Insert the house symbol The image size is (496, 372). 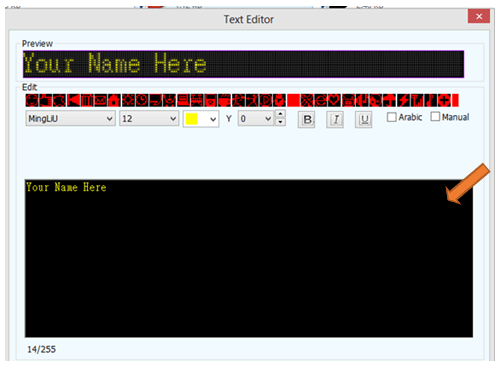pyautogui.click(x=114, y=100)
